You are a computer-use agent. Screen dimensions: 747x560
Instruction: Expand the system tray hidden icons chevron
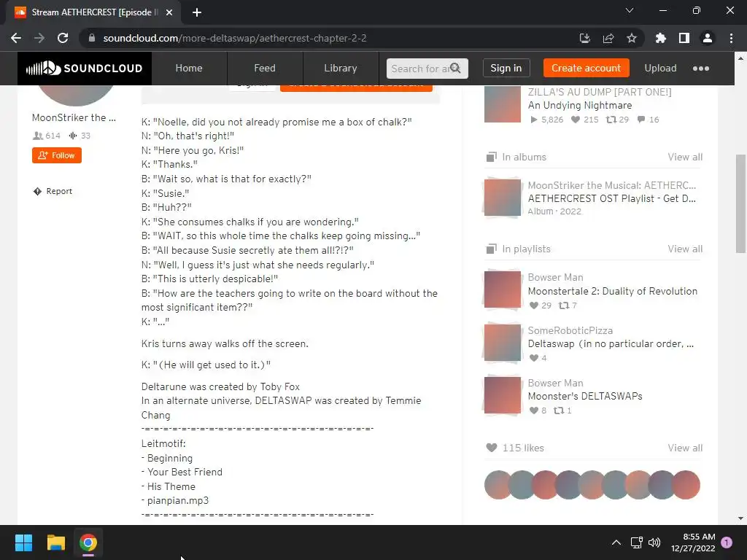[616, 542]
